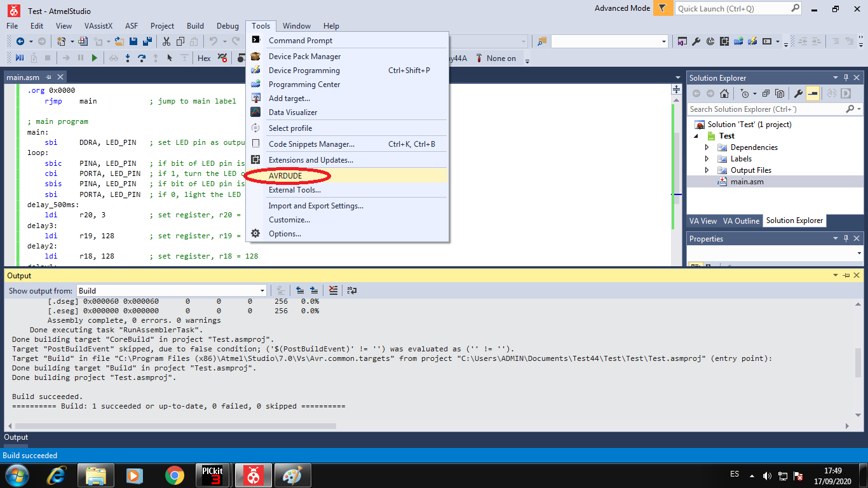Image resolution: width=868 pixels, height=488 pixels.
Task: Click the Step Into arrow icon
Action: click(x=128, y=58)
